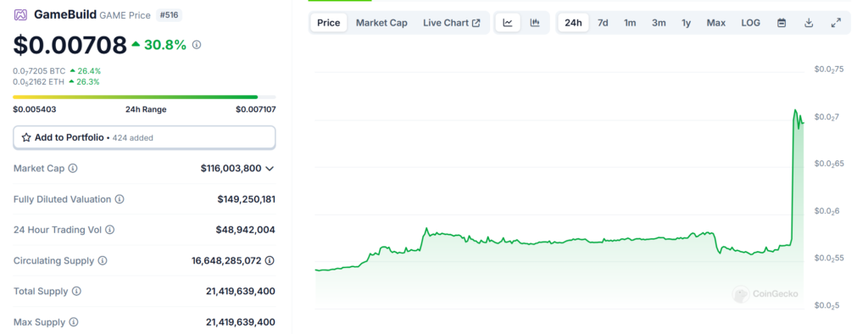Open the calendar date range picker

click(782, 23)
